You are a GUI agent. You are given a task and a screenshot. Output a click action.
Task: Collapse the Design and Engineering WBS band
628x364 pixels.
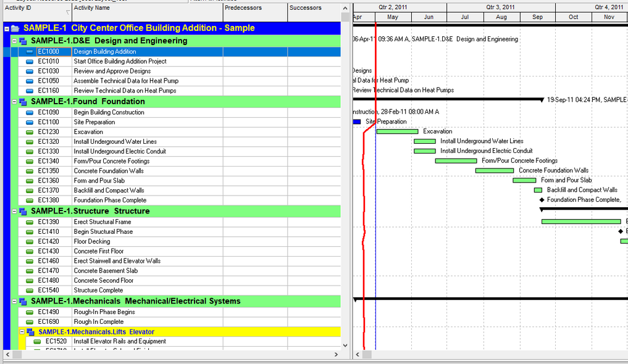point(14,41)
